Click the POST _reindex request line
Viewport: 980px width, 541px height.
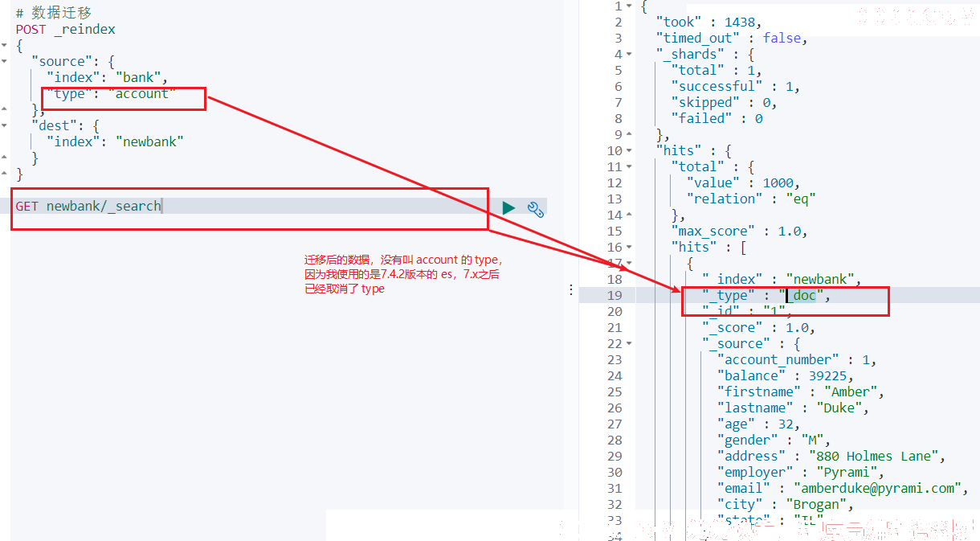coord(66,29)
